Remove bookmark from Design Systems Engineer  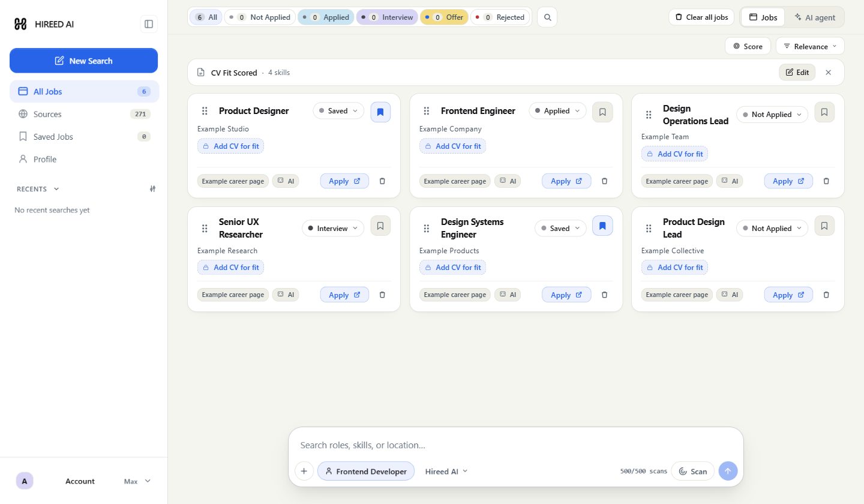point(602,226)
